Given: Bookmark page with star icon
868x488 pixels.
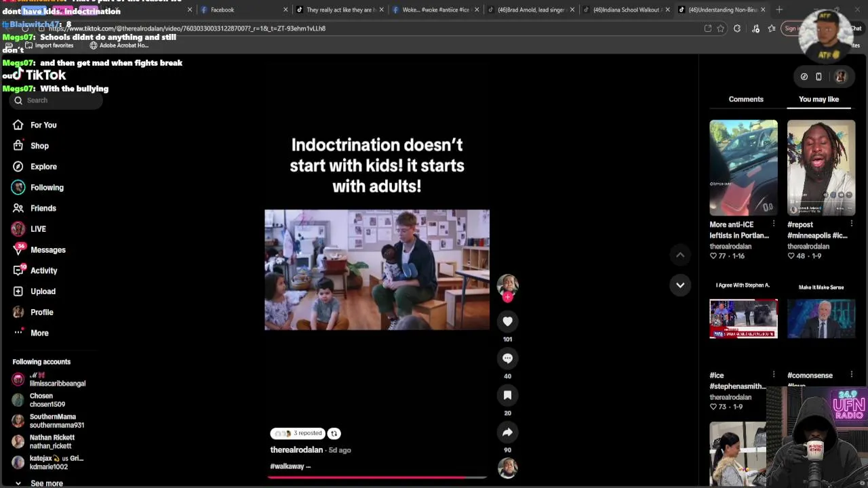Looking at the screenshot, I should 720,28.
